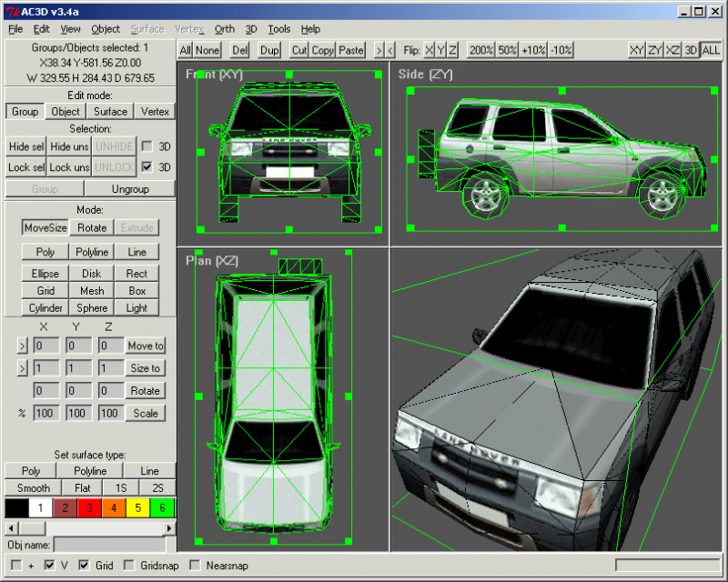Show all views with the ALL button
The width and height of the screenshot is (728, 582).
point(711,50)
